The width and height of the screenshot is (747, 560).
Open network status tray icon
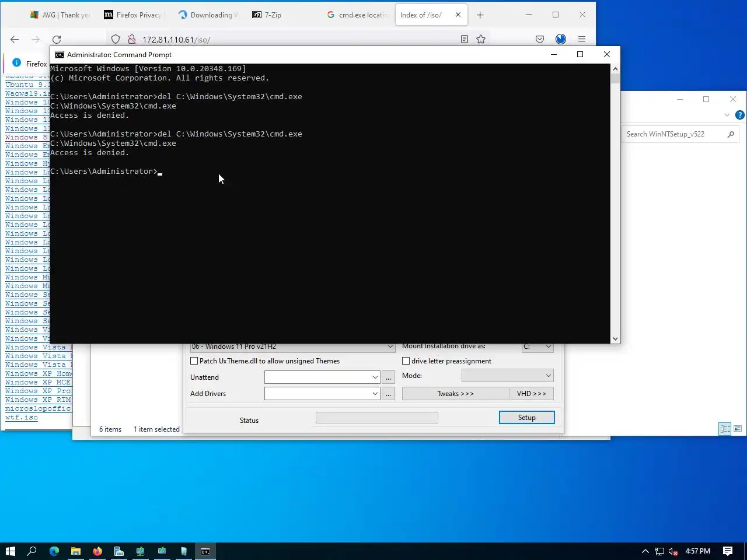pyautogui.click(x=659, y=551)
